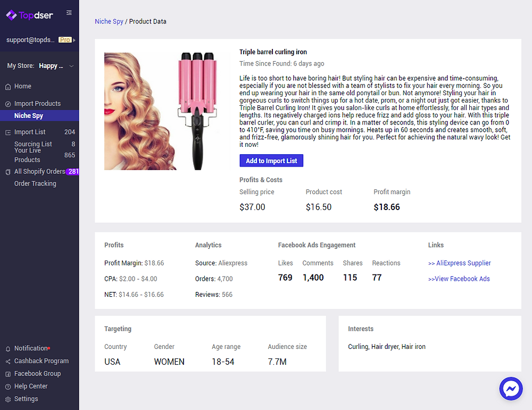Image resolution: width=532 pixels, height=410 pixels.
Task: Click the Home icon in sidebar
Action: pyautogui.click(x=8, y=87)
